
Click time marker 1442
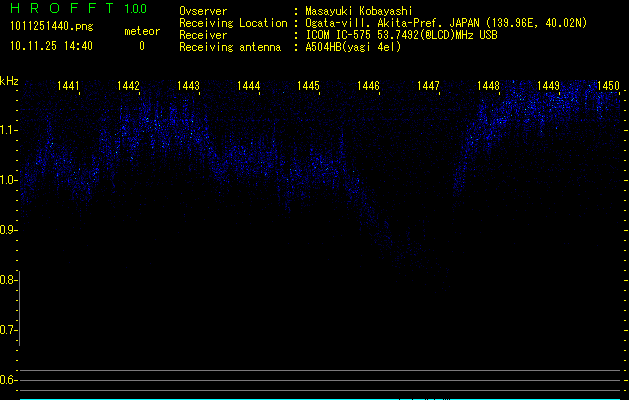click(128, 86)
